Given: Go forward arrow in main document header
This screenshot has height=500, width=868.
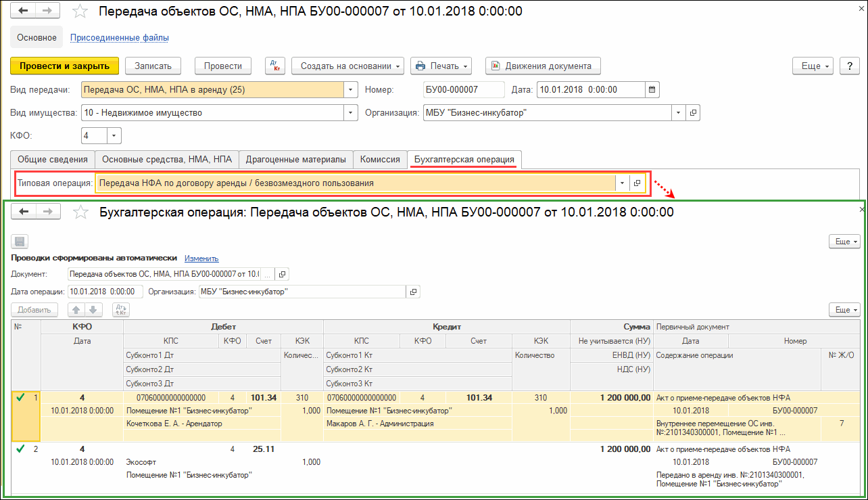Looking at the screenshot, I should coord(47,12).
